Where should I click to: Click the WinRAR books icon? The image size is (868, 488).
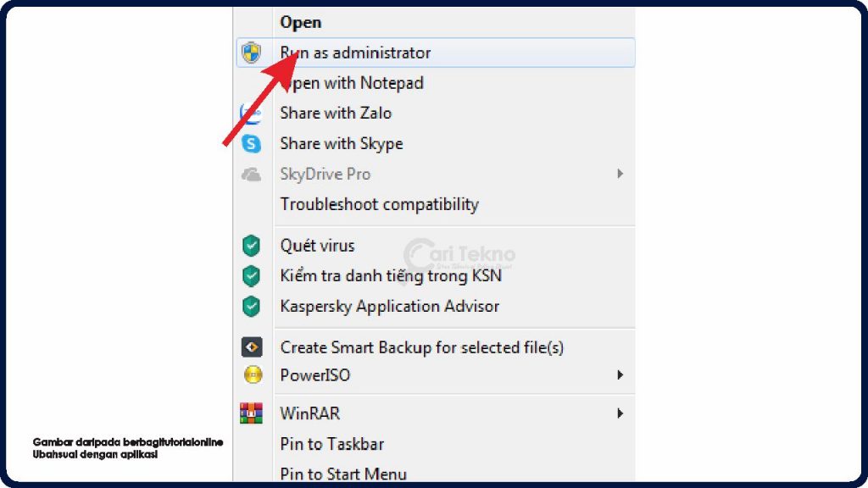pyautogui.click(x=251, y=413)
